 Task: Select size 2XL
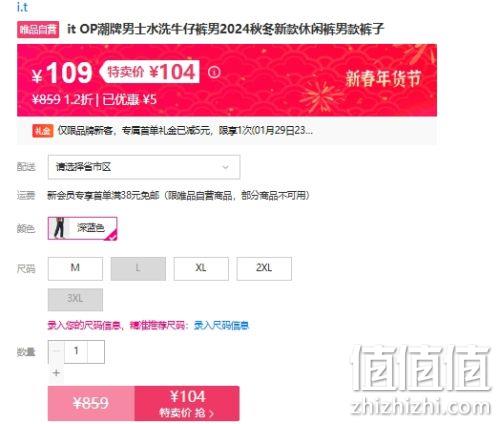[264, 268]
